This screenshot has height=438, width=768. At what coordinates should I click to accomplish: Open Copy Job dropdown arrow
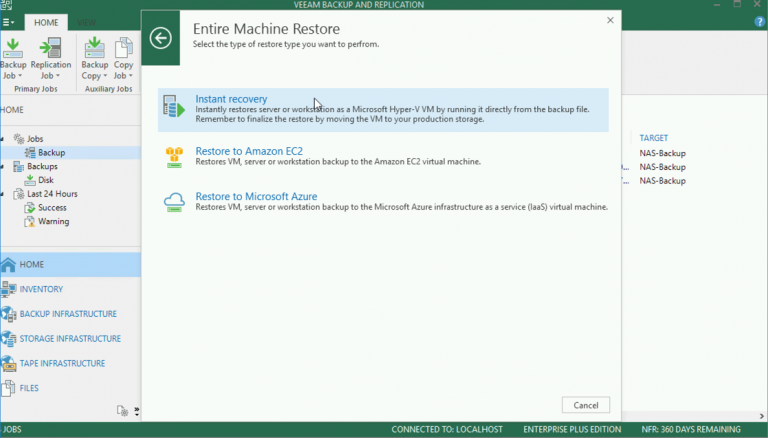130,76
